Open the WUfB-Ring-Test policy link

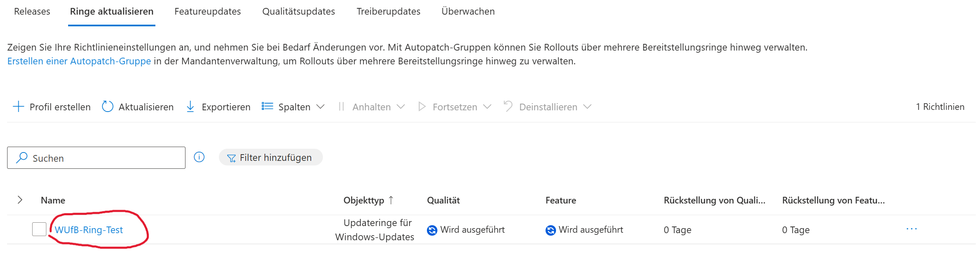[x=89, y=230]
